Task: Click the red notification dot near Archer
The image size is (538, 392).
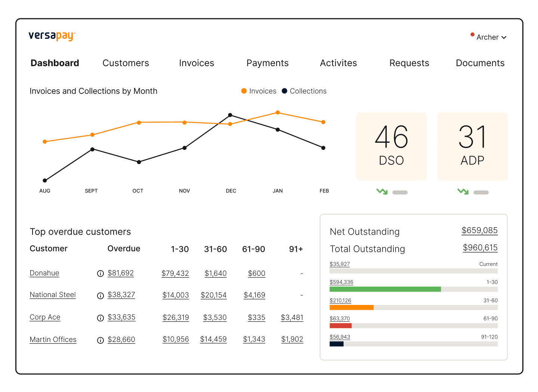Action: pos(472,34)
